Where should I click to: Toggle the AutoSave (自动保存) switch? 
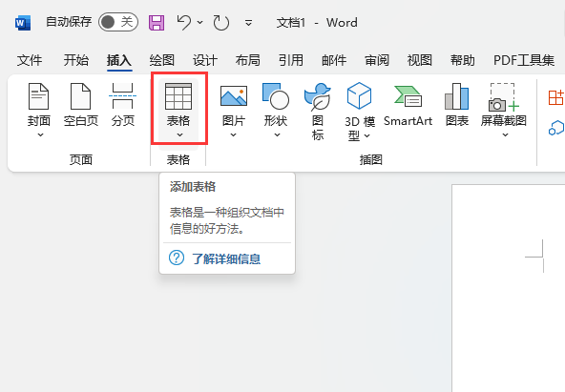point(118,22)
